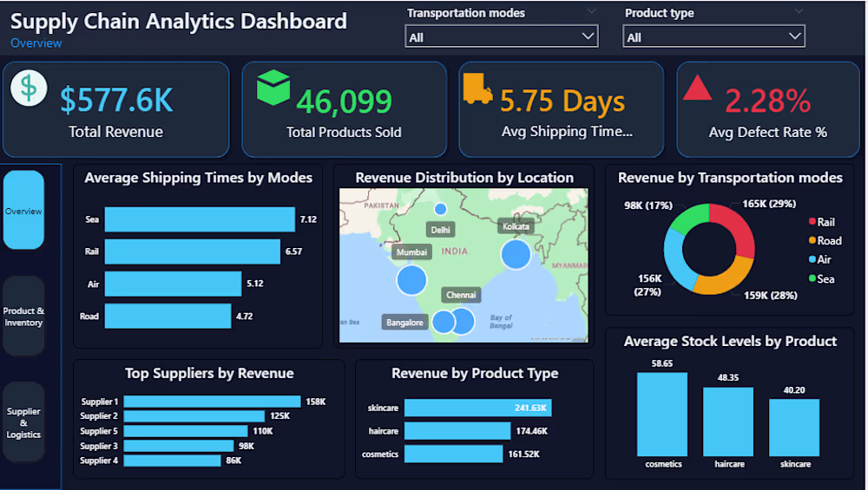Open the Product & Inventory page
Image resolution: width=868 pixels, height=490 pixels.
tap(23, 317)
